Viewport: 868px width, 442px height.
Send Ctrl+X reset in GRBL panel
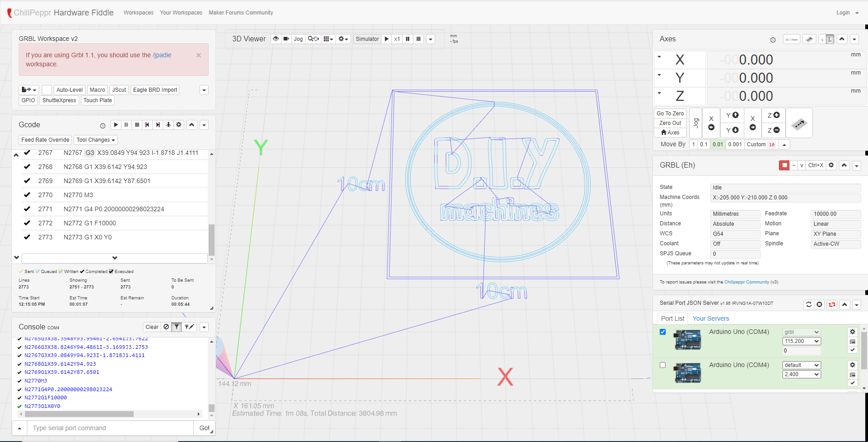[x=816, y=165]
